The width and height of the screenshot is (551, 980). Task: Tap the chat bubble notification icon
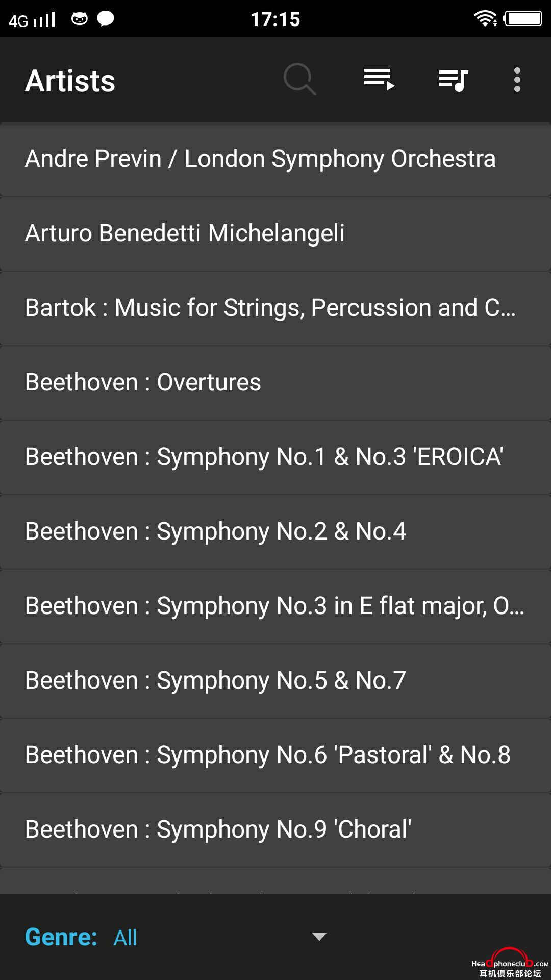tap(106, 19)
